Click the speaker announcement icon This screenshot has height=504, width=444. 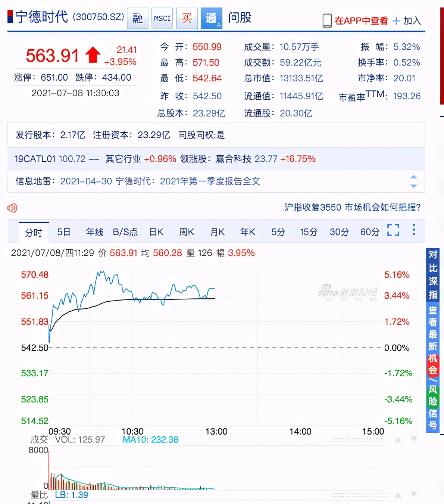[12, 208]
